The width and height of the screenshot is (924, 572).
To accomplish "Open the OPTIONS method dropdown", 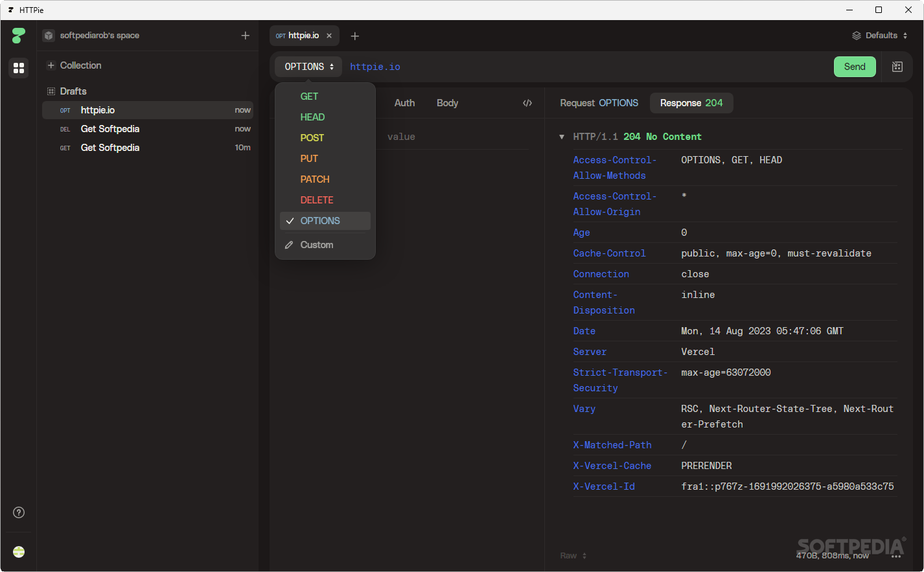I will [x=309, y=67].
